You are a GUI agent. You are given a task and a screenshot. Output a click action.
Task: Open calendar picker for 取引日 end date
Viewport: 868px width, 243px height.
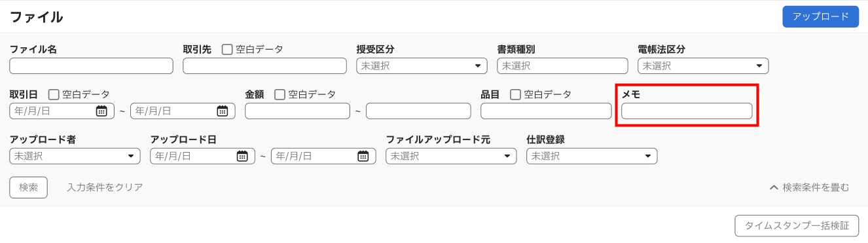coord(223,111)
